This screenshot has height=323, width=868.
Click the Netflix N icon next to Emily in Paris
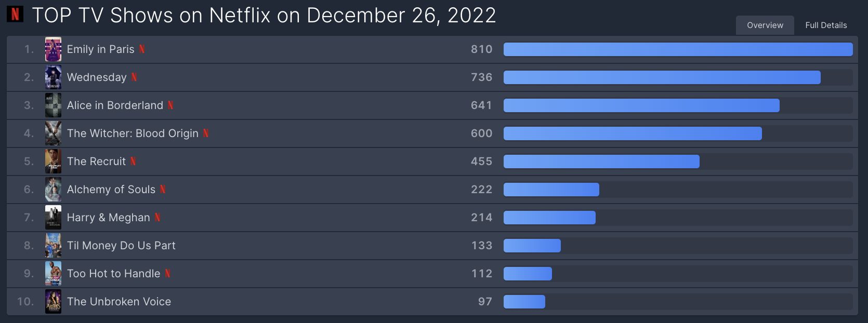coord(142,49)
